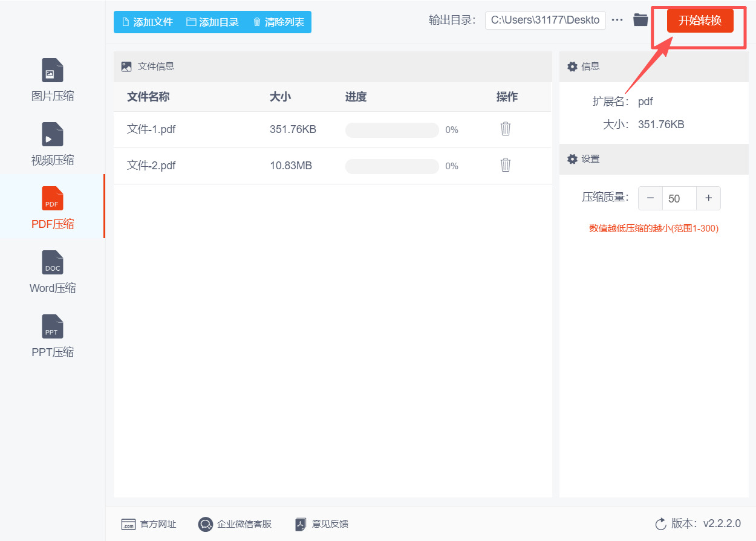Click the 信息 panel gear icon

(x=572, y=66)
